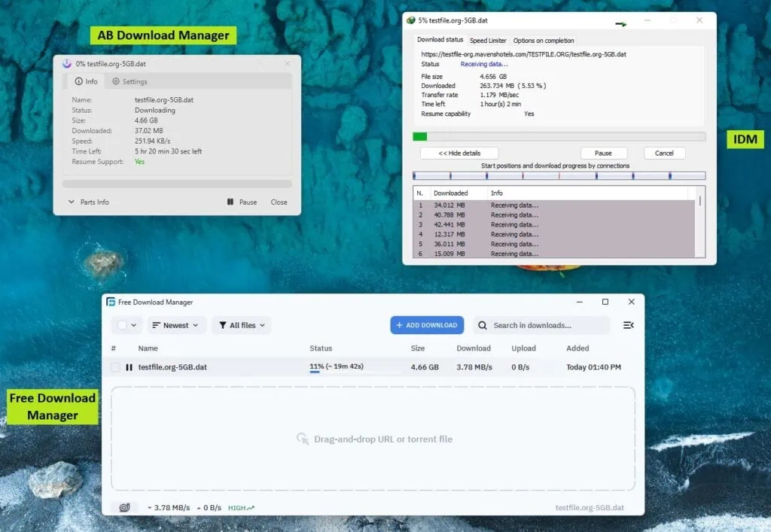Switch to Speed Limiter tab in IDM
This screenshot has width=771, height=532.
click(488, 41)
